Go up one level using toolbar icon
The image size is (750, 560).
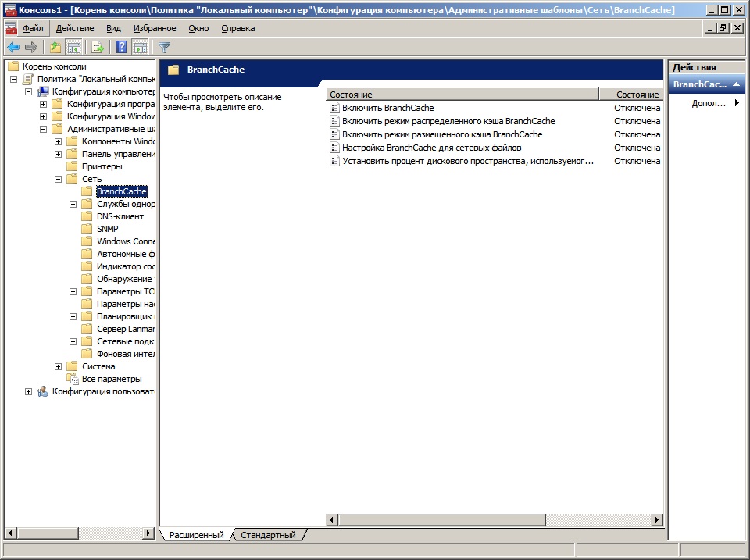(55, 48)
